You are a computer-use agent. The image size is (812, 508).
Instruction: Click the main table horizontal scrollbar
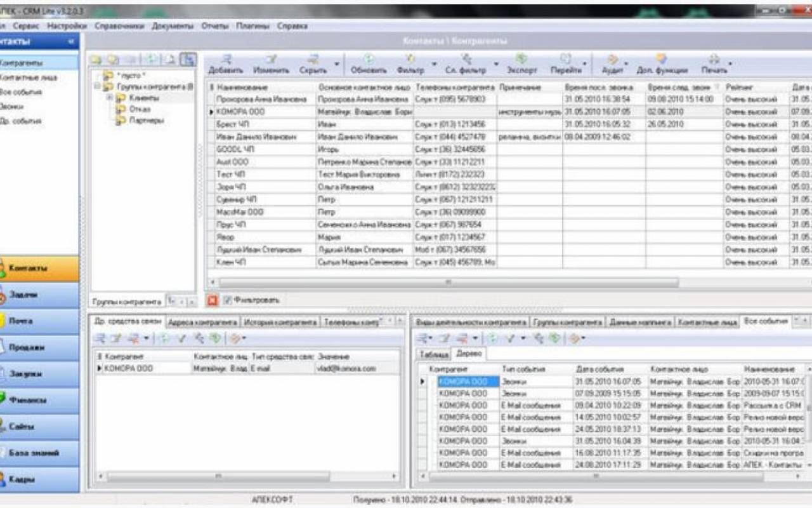(x=448, y=282)
